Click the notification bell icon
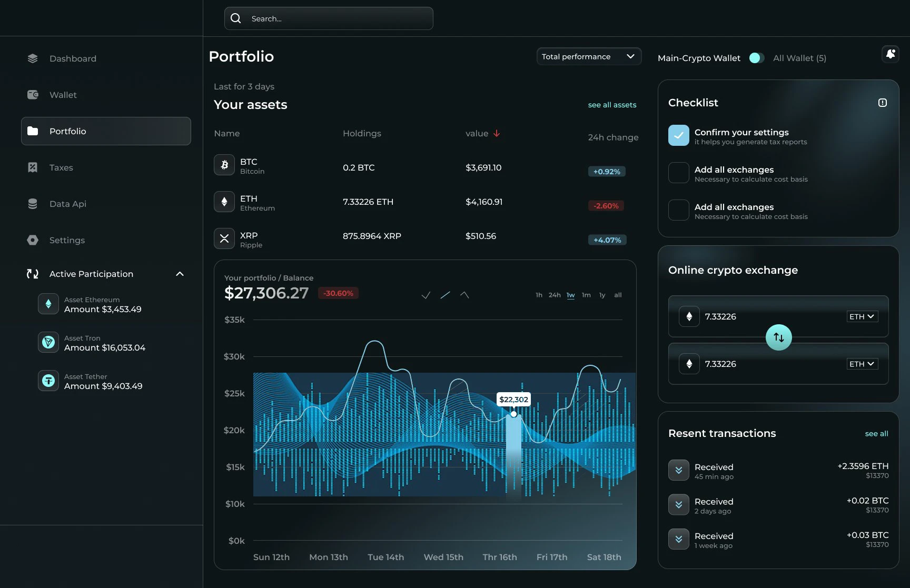 [890, 54]
